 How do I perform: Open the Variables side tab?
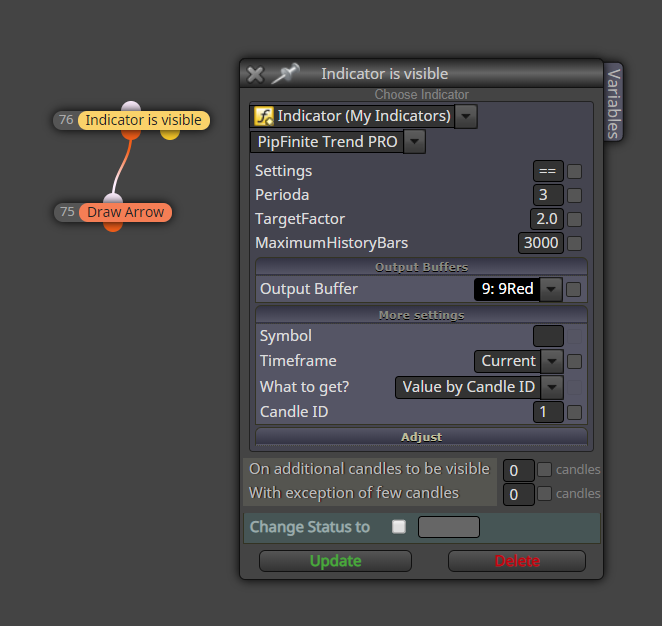[613, 103]
